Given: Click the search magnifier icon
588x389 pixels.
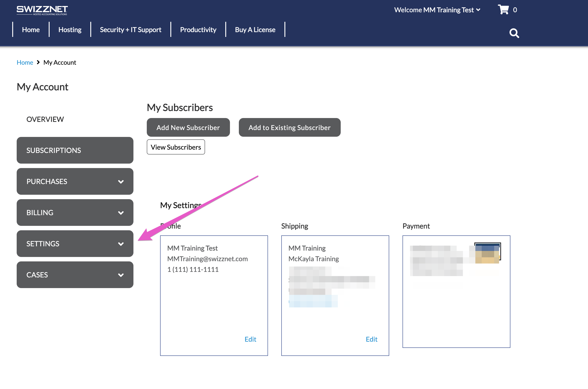Looking at the screenshot, I should click(x=514, y=33).
